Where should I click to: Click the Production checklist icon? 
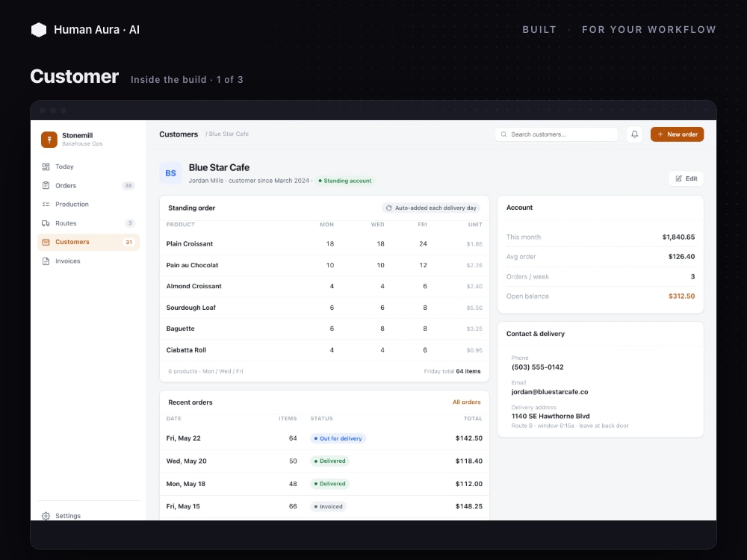coord(46,205)
